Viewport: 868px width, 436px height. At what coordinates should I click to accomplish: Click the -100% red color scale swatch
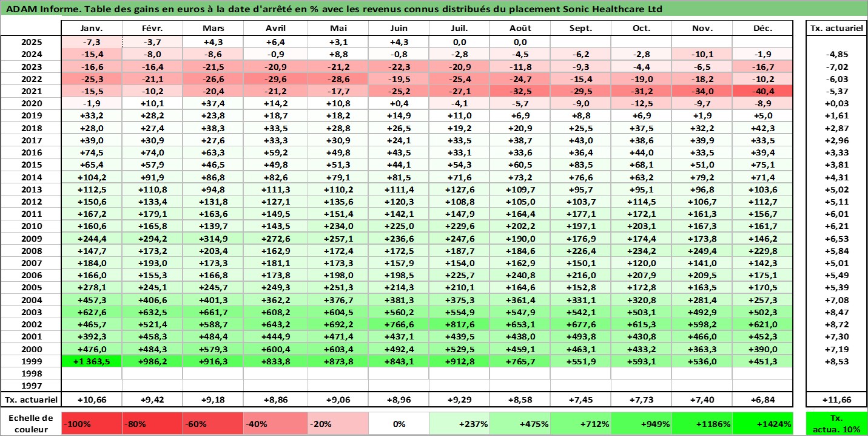92,424
